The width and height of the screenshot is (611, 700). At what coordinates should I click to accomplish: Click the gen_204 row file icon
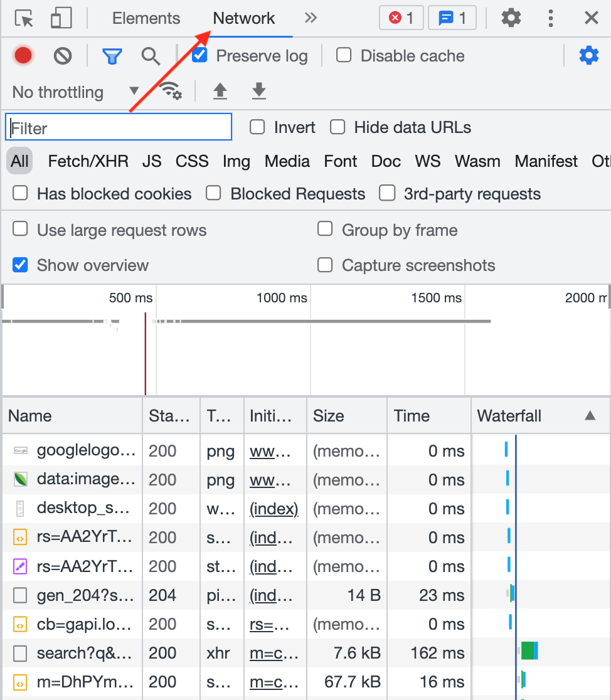(x=20, y=595)
